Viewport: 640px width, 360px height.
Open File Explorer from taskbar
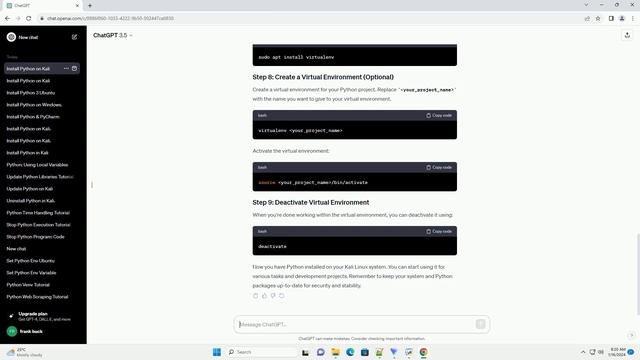click(x=335, y=352)
